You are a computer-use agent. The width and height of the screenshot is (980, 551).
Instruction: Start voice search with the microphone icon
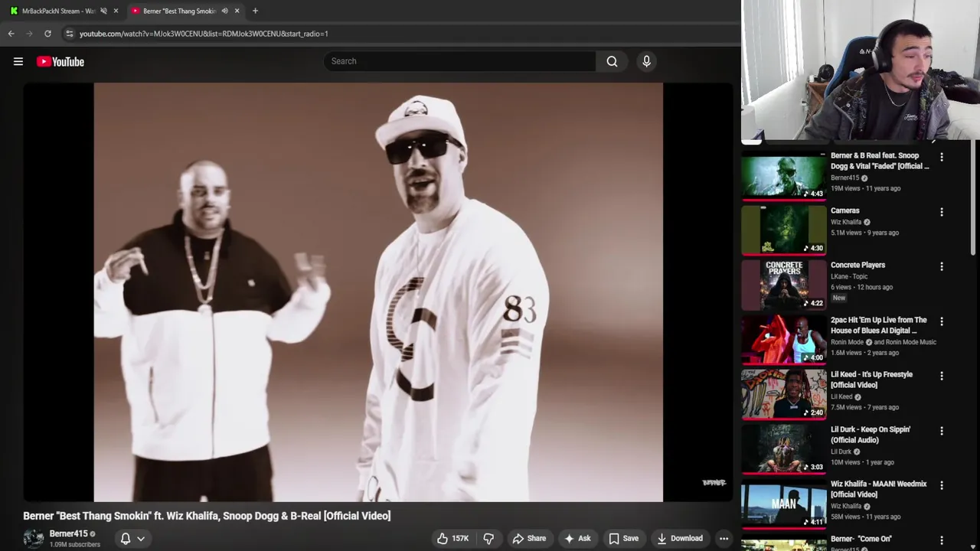[x=646, y=61]
